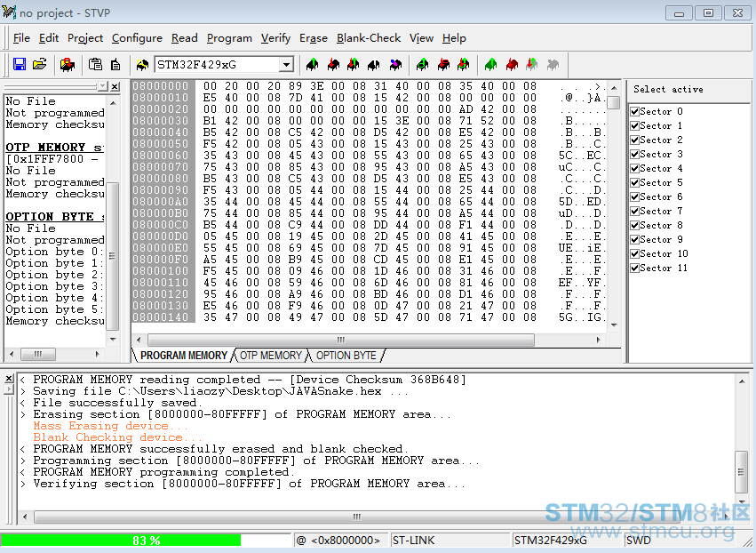
Task: Uncheck the Sector 7 checkbox
Action: 635,211
